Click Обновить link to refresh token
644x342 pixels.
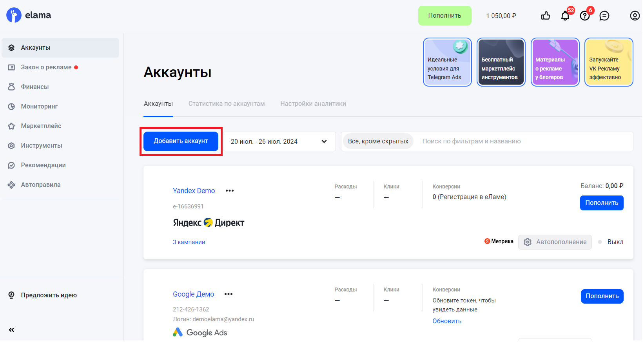447,321
